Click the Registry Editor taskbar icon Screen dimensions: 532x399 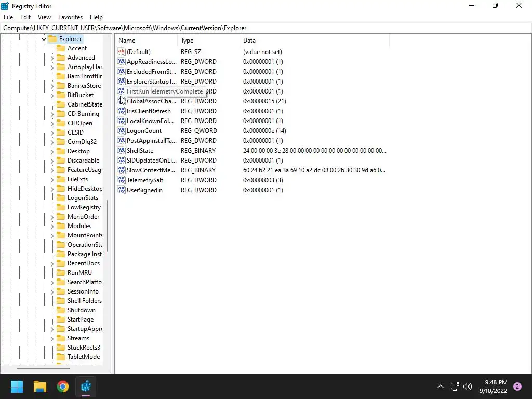tap(86, 387)
